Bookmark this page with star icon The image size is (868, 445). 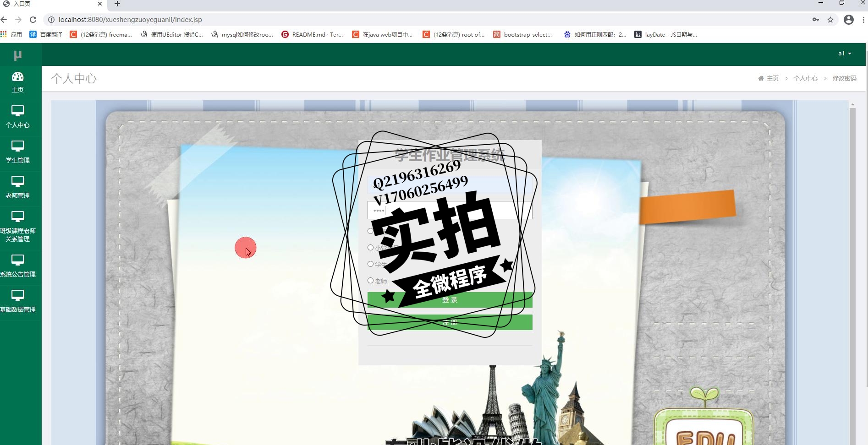[830, 20]
